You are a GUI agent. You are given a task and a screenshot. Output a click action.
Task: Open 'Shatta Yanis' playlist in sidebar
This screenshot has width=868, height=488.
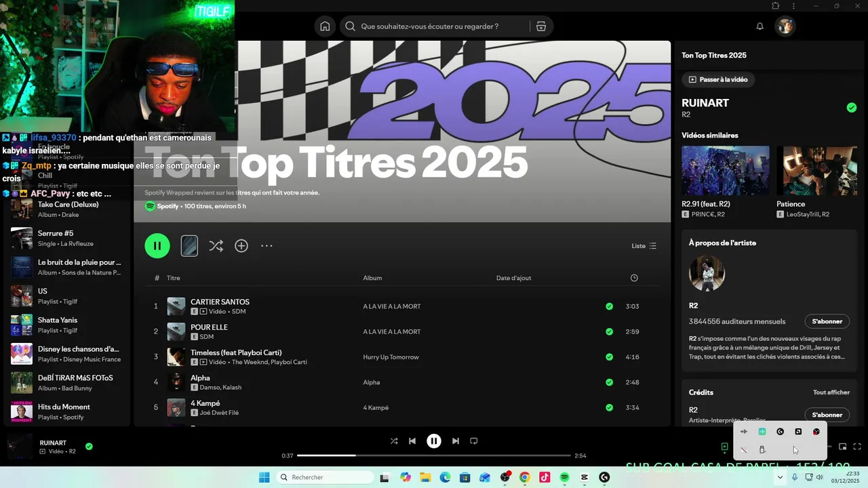click(x=68, y=325)
